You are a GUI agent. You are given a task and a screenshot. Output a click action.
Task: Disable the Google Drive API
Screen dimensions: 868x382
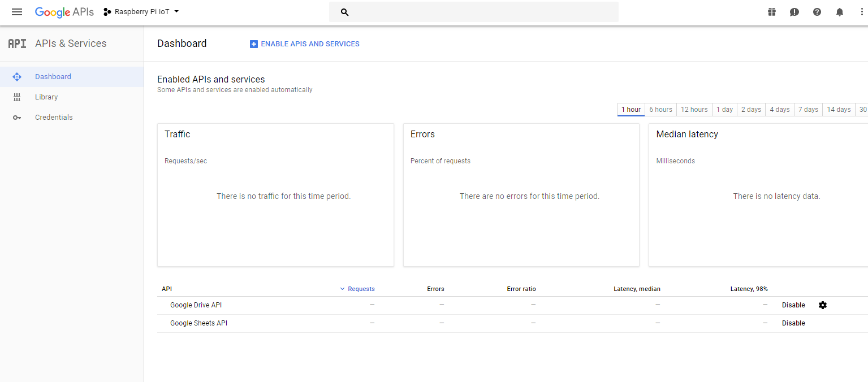(793, 305)
